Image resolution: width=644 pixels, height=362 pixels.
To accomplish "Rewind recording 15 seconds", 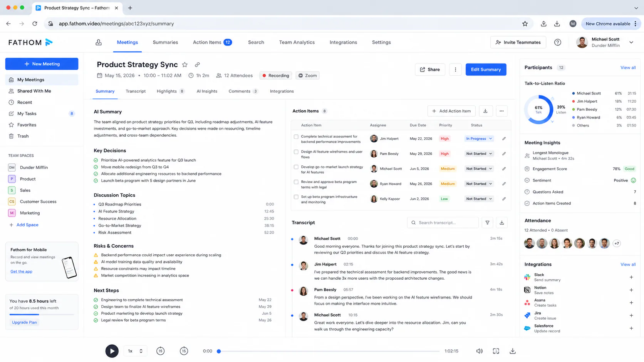I will tap(161, 351).
